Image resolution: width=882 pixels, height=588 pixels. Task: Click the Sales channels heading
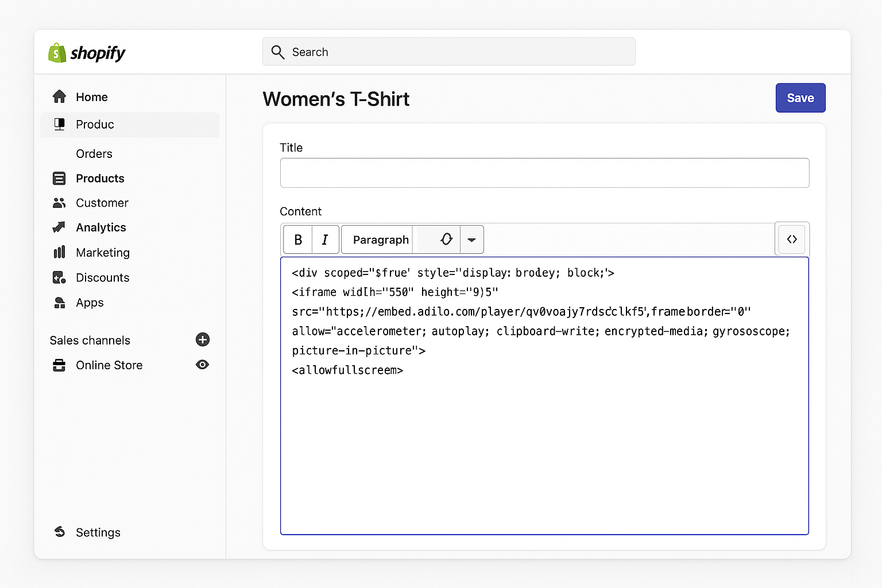[x=90, y=341]
